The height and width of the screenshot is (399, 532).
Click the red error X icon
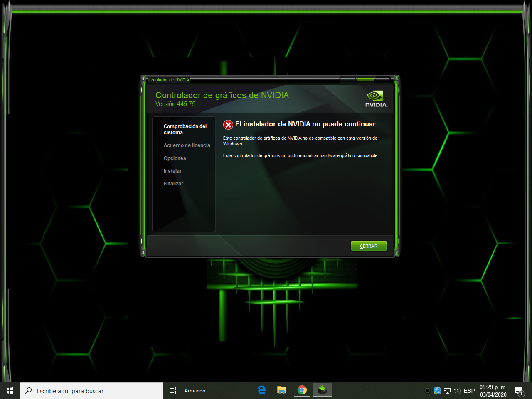pos(228,125)
